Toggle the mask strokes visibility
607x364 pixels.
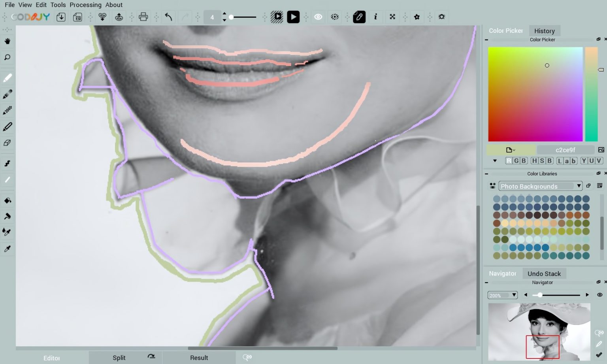pos(334,17)
